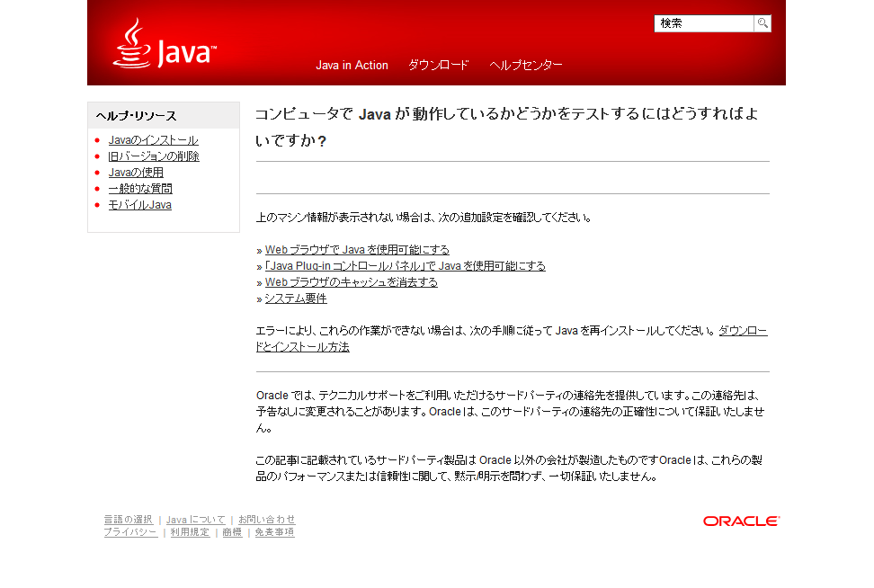Viewport: 874px width, 588px height.
Task: Click the 一般的な質問 sidebar link
Action: [140, 189]
